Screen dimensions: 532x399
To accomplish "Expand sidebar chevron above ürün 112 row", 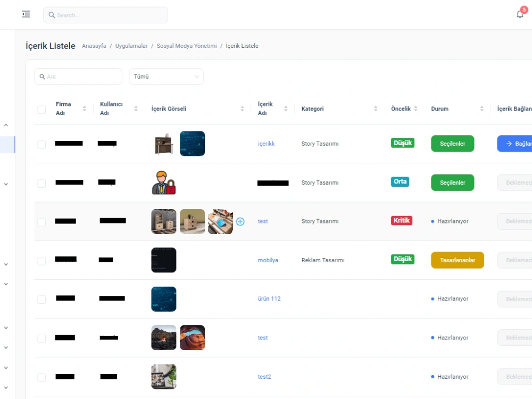I will coord(6,284).
